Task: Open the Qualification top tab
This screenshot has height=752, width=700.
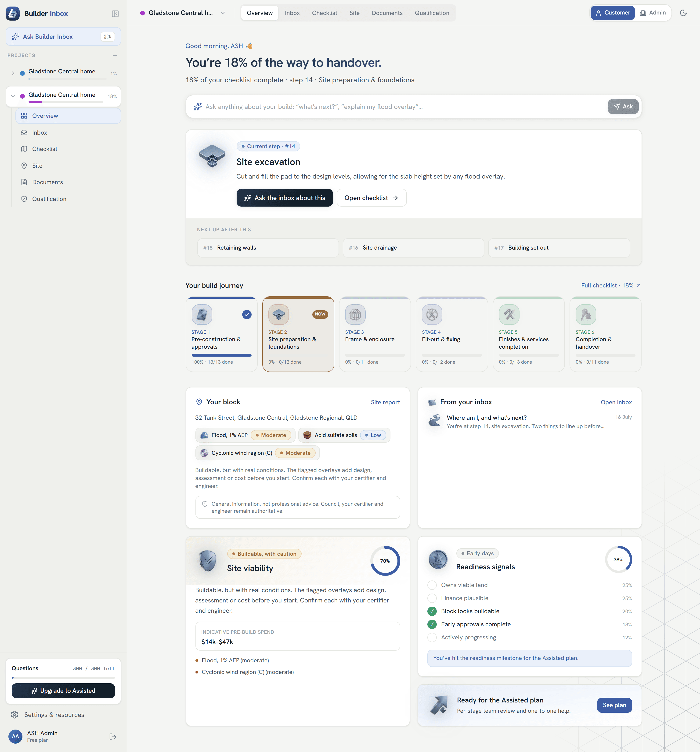Action: click(x=432, y=13)
